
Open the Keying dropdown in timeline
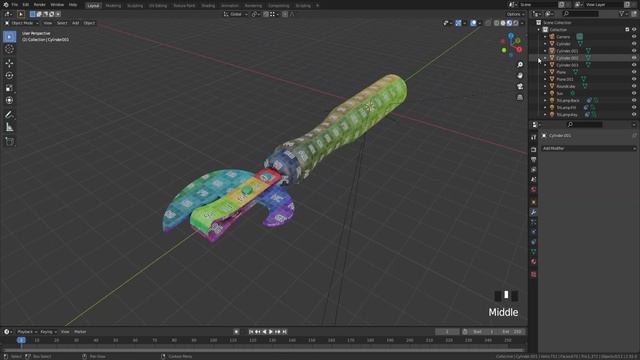(x=49, y=332)
